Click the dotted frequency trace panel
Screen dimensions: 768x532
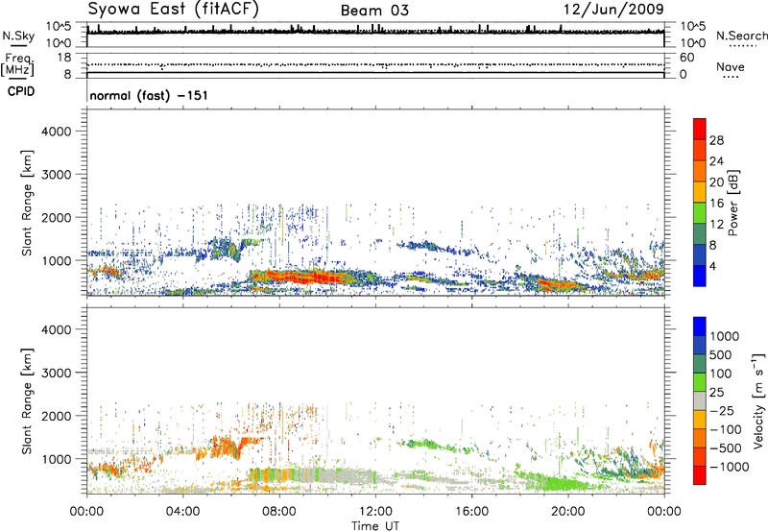(375, 65)
